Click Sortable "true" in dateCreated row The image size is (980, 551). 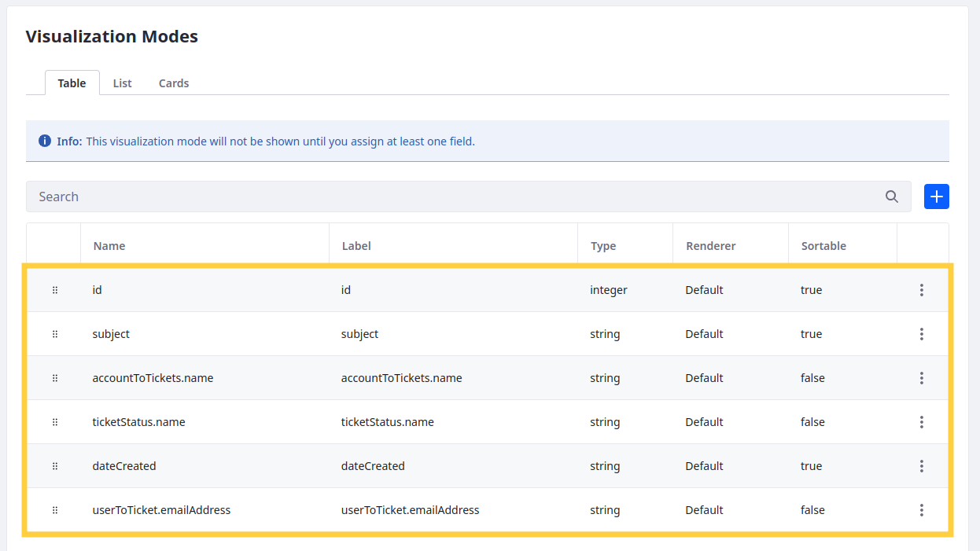point(811,466)
